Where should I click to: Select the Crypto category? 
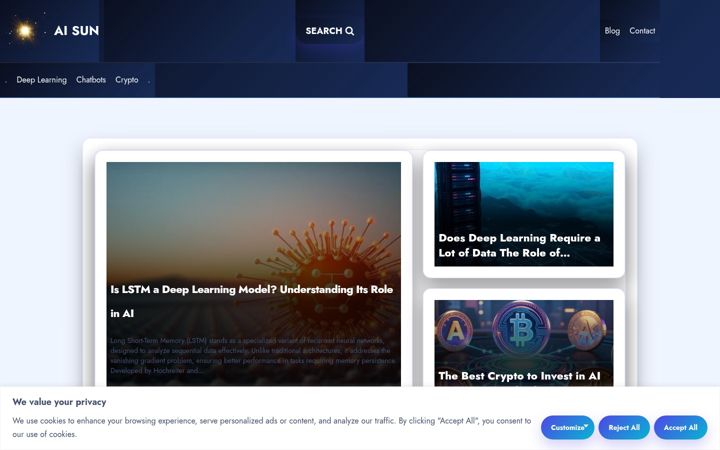(127, 80)
